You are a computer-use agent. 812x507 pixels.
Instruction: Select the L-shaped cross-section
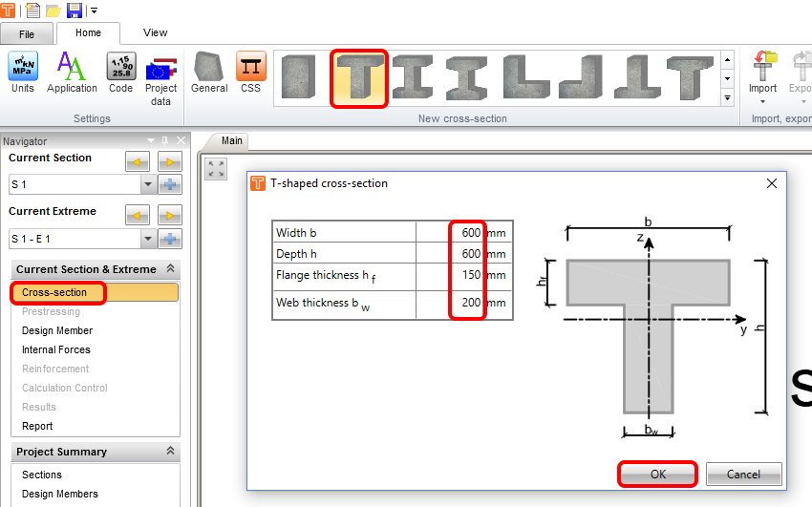coord(525,77)
